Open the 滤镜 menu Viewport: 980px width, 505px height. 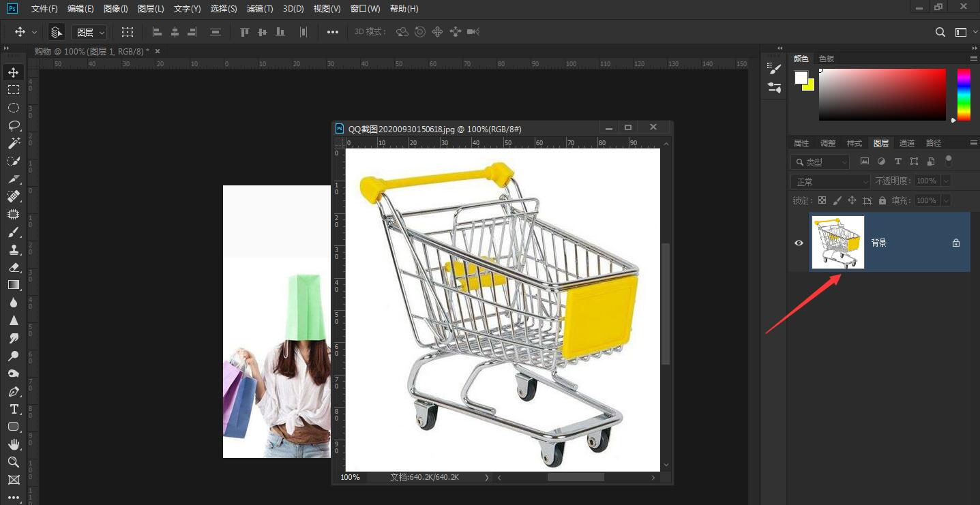click(x=259, y=9)
